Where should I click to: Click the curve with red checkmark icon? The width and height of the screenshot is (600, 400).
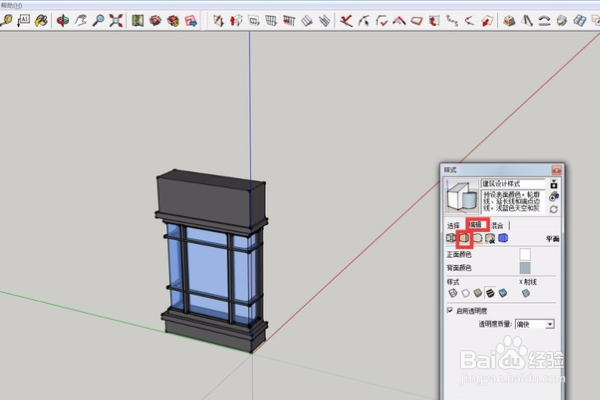coord(382,20)
